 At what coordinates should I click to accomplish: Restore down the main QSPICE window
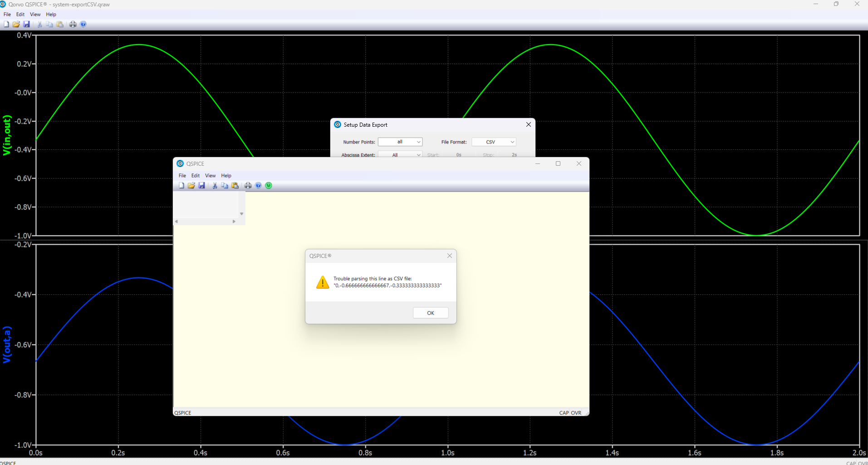pyautogui.click(x=836, y=4)
